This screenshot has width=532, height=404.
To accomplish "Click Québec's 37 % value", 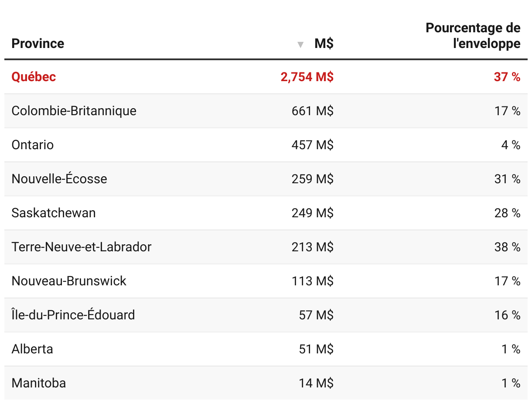I will tap(507, 77).
